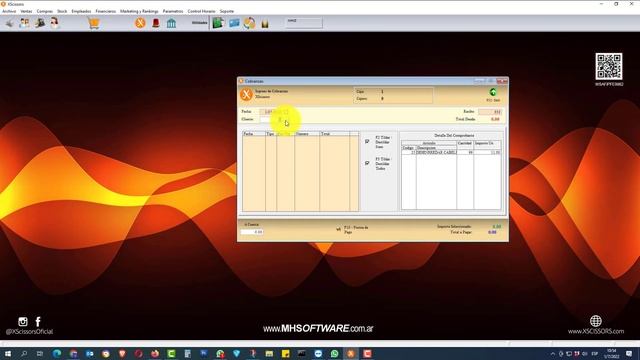Click the toolbar text box

304,23
